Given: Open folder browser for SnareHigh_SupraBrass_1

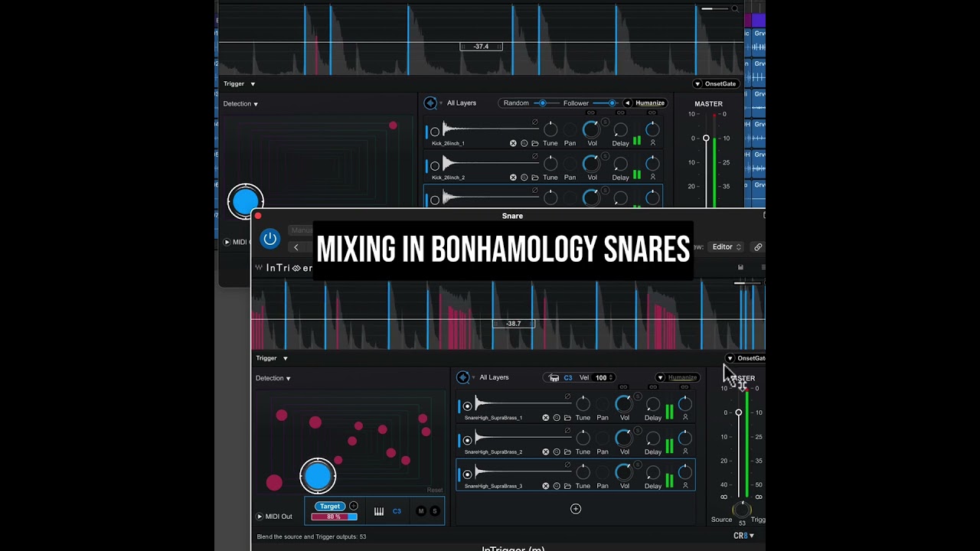Looking at the screenshot, I should (x=567, y=418).
